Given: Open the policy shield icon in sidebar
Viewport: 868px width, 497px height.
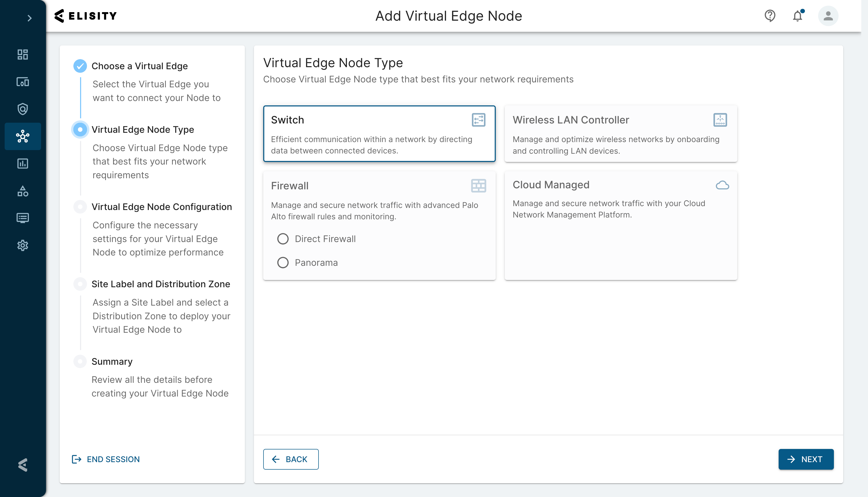Looking at the screenshot, I should point(23,109).
